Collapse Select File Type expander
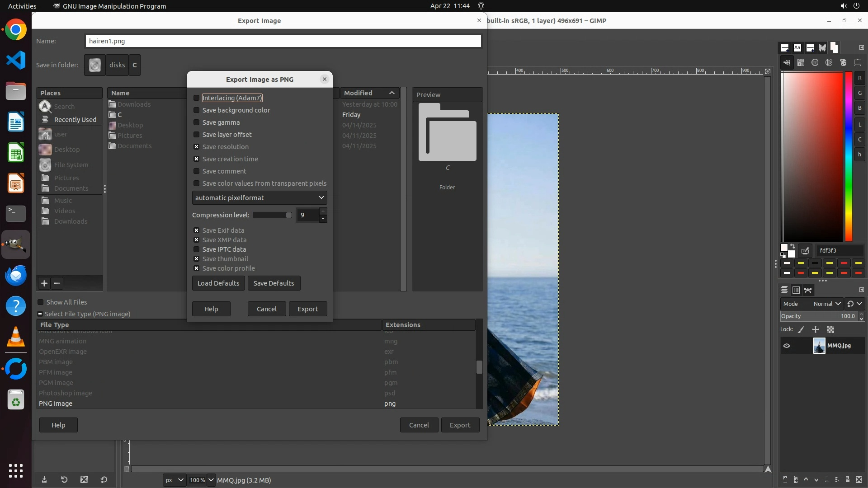Screen dimensions: 868x488 tap(40, 314)
